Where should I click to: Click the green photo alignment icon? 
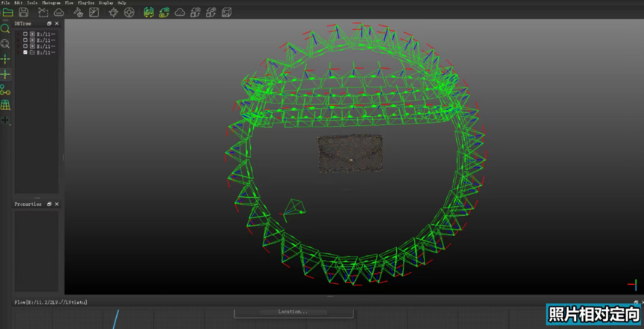149,12
